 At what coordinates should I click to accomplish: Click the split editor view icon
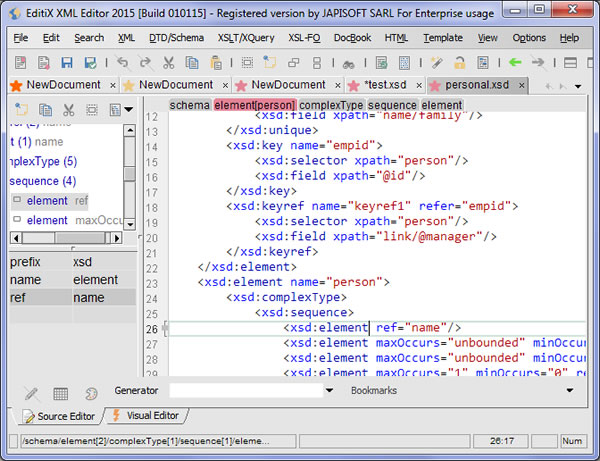[570, 62]
